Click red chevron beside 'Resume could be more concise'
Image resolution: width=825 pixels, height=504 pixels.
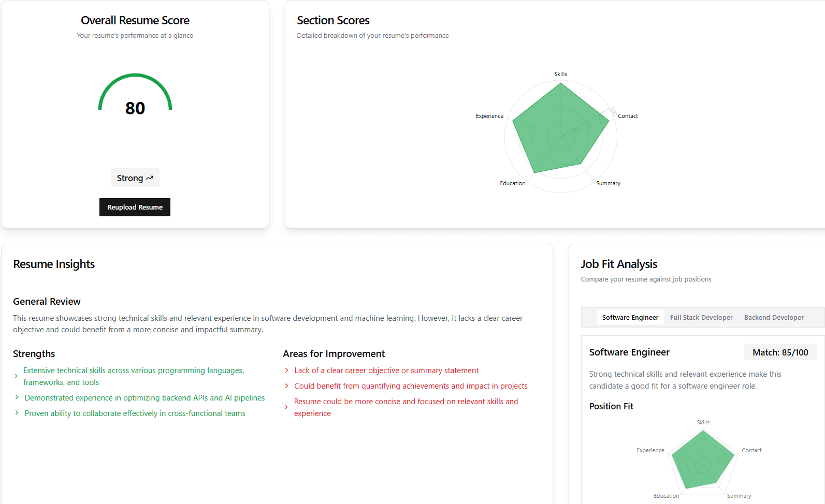pos(286,407)
